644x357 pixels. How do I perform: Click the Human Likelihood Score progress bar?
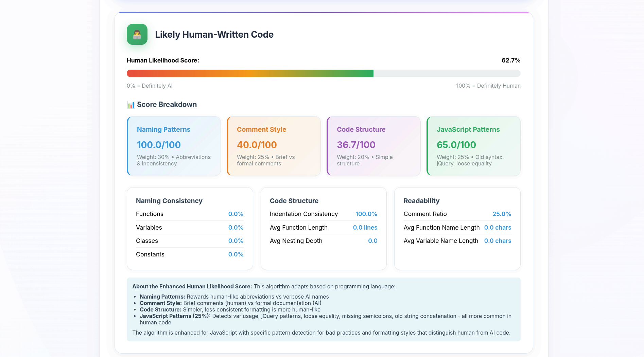click(x=323, y=73)
